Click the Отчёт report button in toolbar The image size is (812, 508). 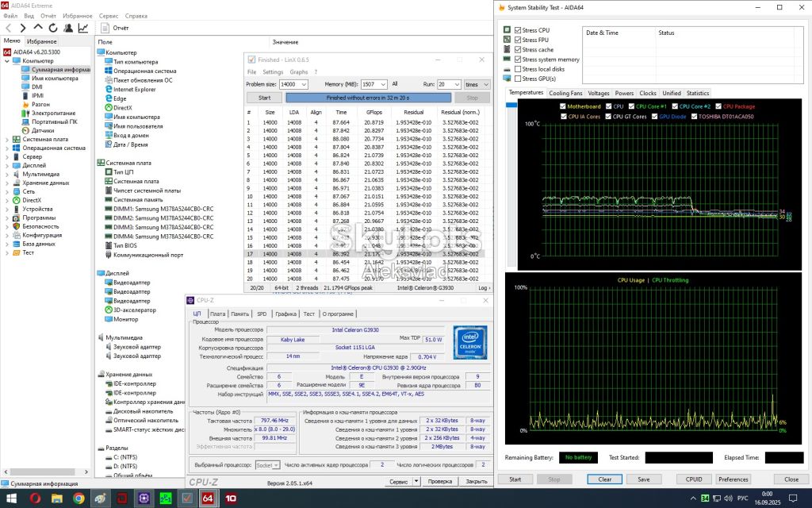tap(115, 28)
